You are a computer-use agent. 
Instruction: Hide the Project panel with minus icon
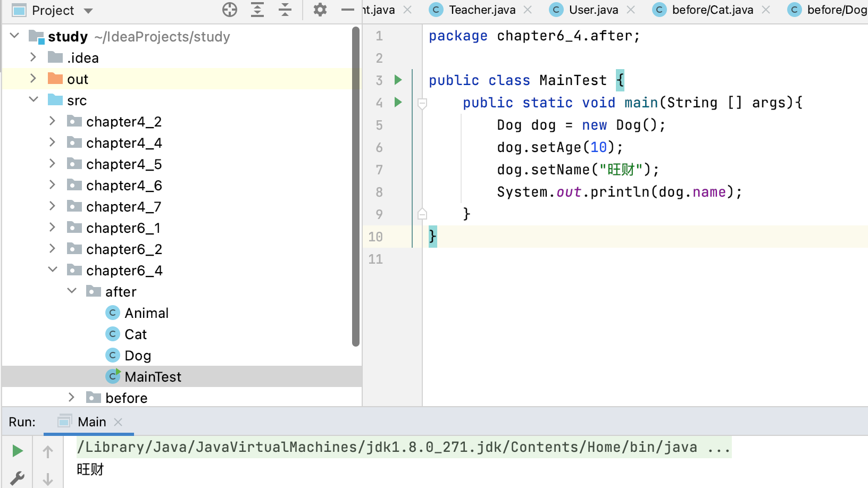(347, 10)
